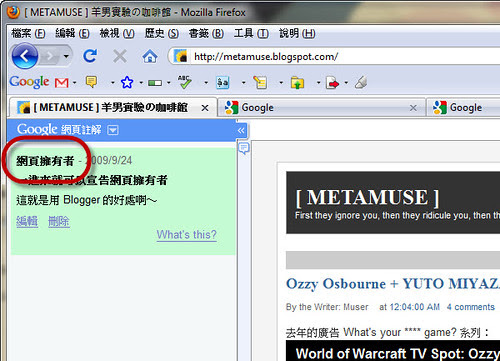This screenshot has width=500, height=361.
Task: Open the Google 網頁註解 sidebar dropdown
Action: click(x=113, y=130)
